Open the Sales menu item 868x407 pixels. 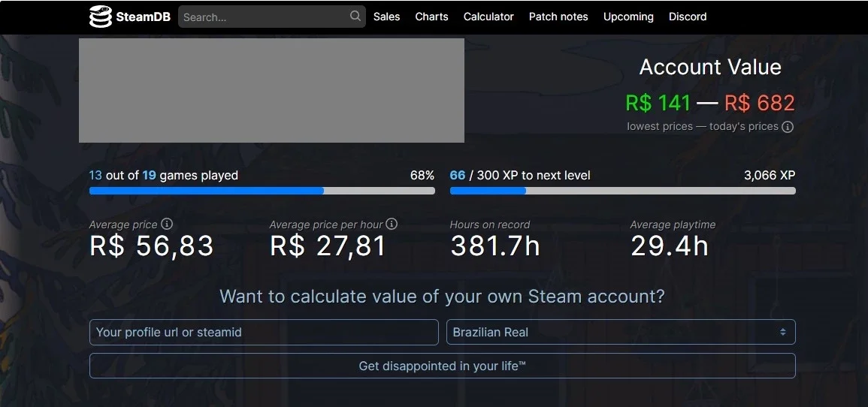pos(386,17)
